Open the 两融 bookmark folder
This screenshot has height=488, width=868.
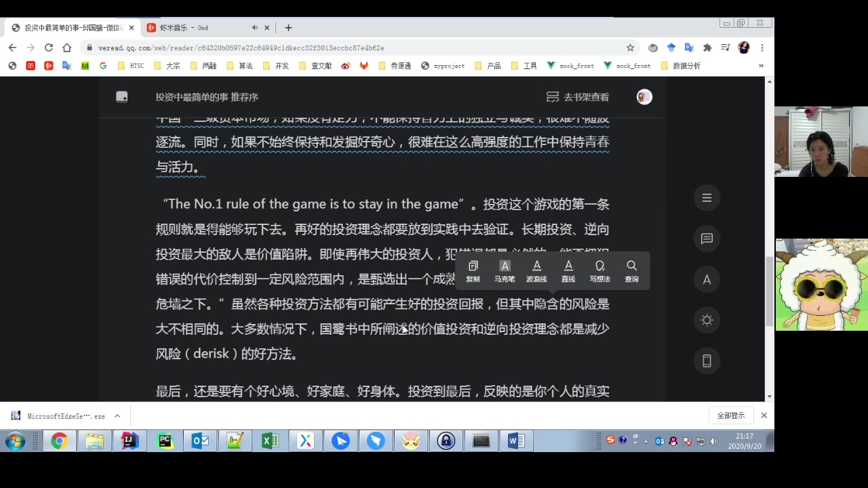tap(203, 66)
